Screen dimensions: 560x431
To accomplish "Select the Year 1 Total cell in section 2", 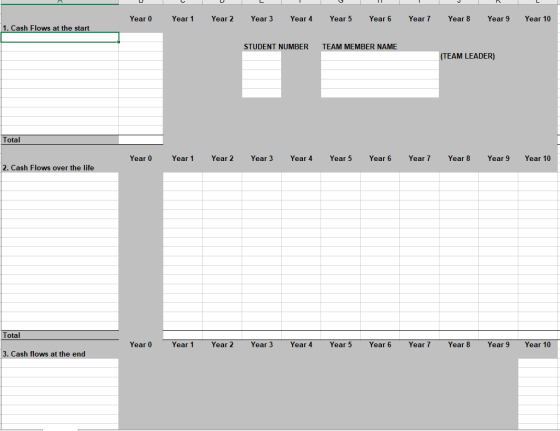I will click(182, 335).
